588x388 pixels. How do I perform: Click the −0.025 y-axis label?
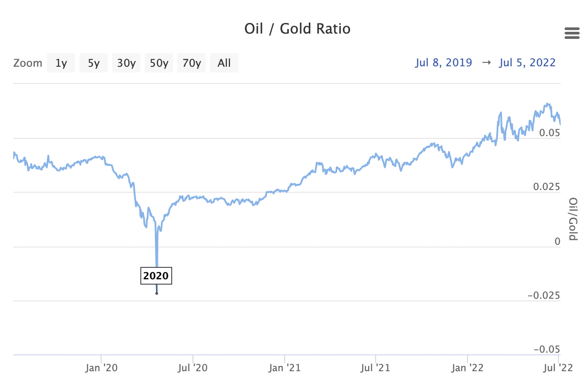tap(544, 296)
